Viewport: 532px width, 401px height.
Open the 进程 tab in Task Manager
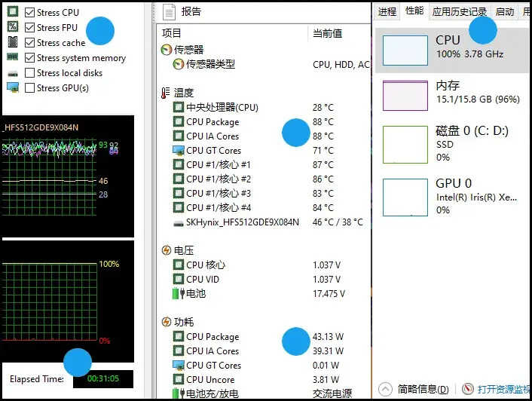(387, 12)
